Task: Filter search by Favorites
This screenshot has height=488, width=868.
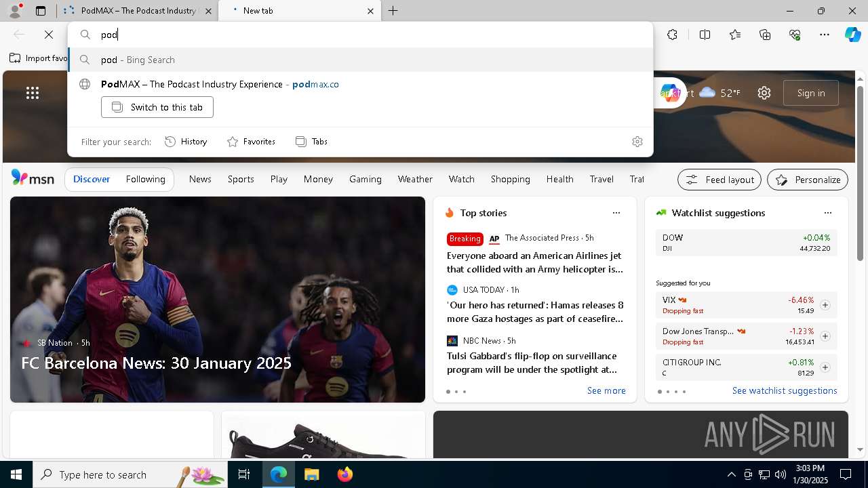Action: [251, 142]
